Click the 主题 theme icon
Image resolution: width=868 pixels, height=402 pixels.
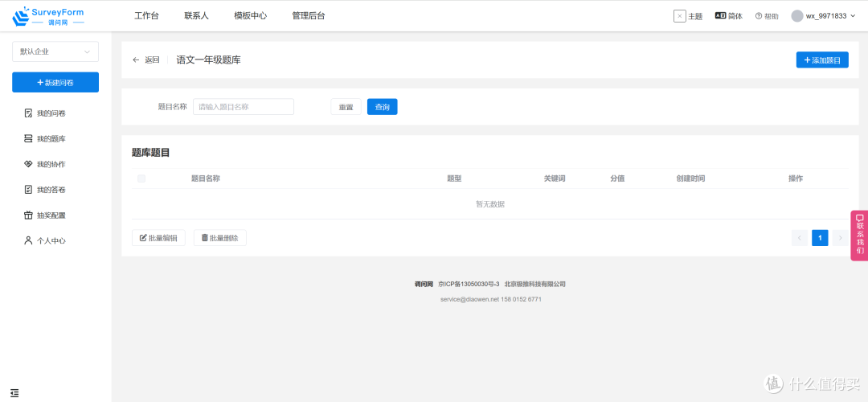point(680,16)
